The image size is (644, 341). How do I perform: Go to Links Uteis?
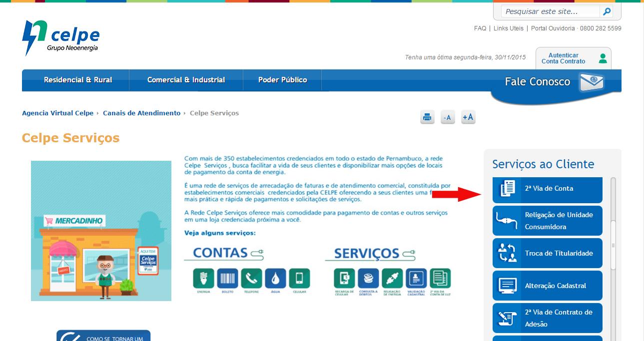click(x=508, y=28)
